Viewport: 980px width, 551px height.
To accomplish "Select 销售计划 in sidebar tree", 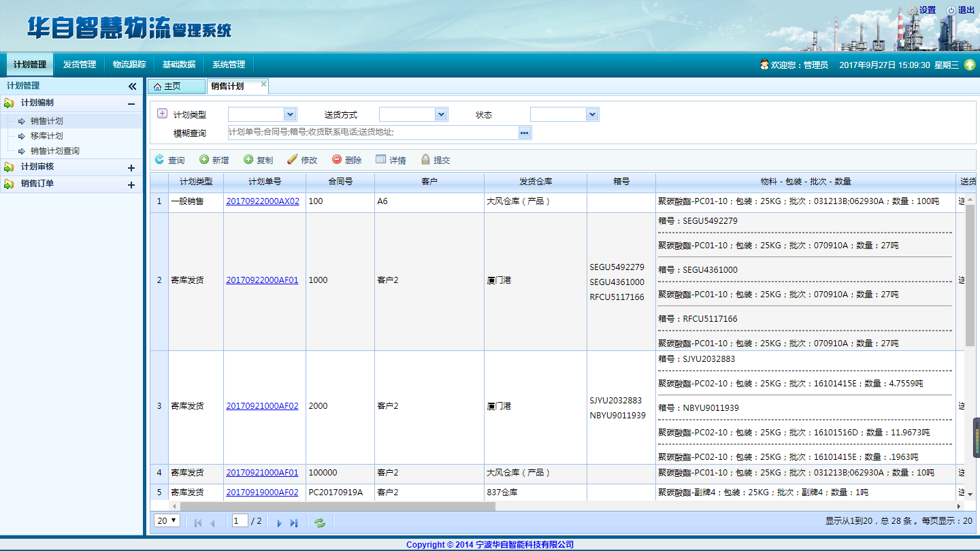I will pyautogui.click(x=47, y=121).
